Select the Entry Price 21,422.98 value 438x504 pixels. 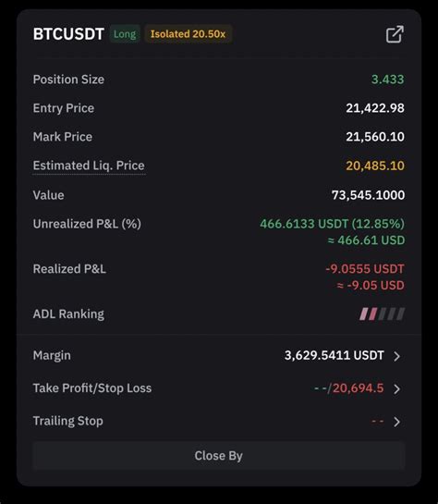375,108
